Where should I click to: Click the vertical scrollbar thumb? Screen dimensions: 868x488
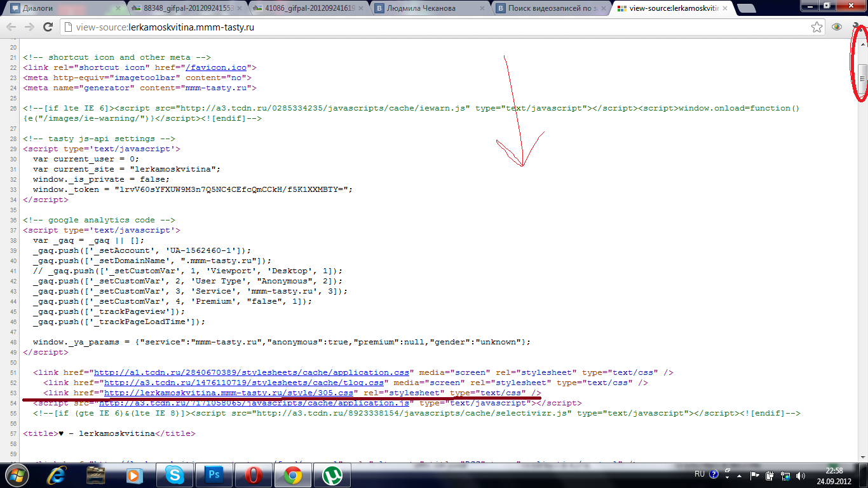[862, 78]
